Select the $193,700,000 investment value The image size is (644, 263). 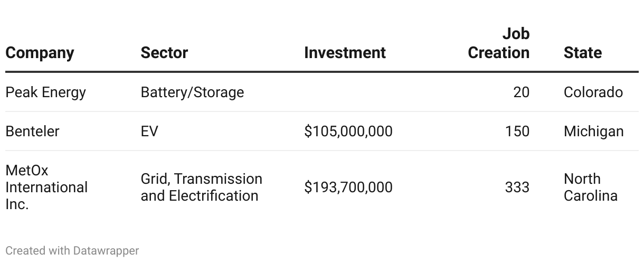(348, 187)
